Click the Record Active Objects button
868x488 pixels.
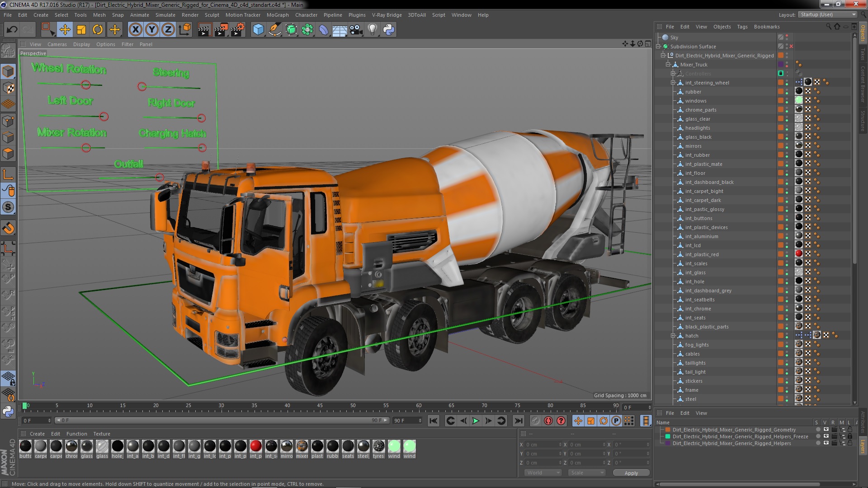coord(536,421)
